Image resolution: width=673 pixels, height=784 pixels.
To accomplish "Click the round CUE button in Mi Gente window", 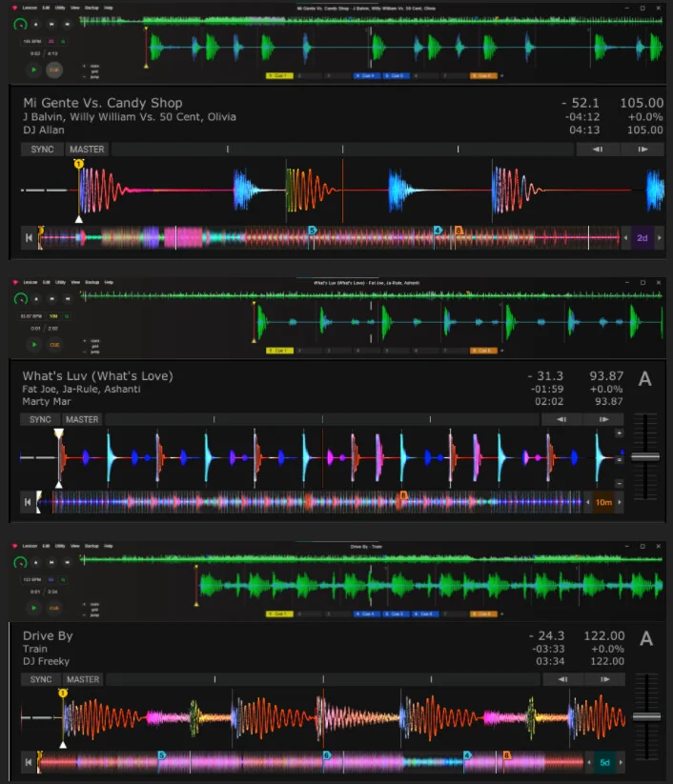I will click(54, 70).
